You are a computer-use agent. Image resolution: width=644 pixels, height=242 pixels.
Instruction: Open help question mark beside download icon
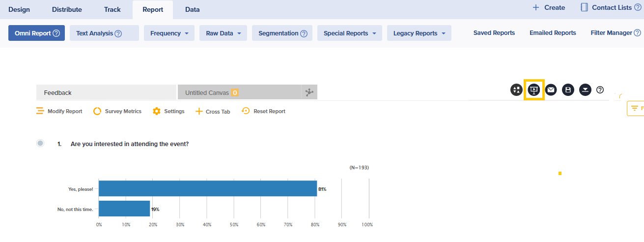tap(600, 90)
